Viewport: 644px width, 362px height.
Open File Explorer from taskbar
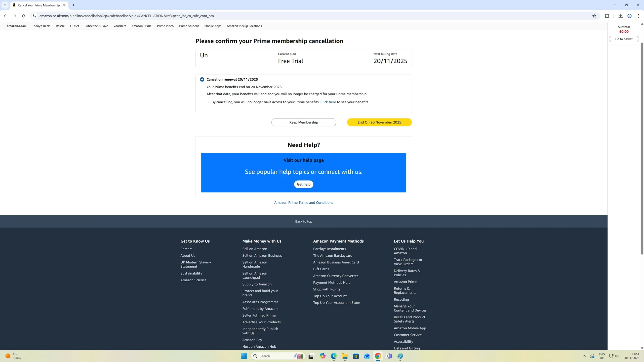[345, 356]
